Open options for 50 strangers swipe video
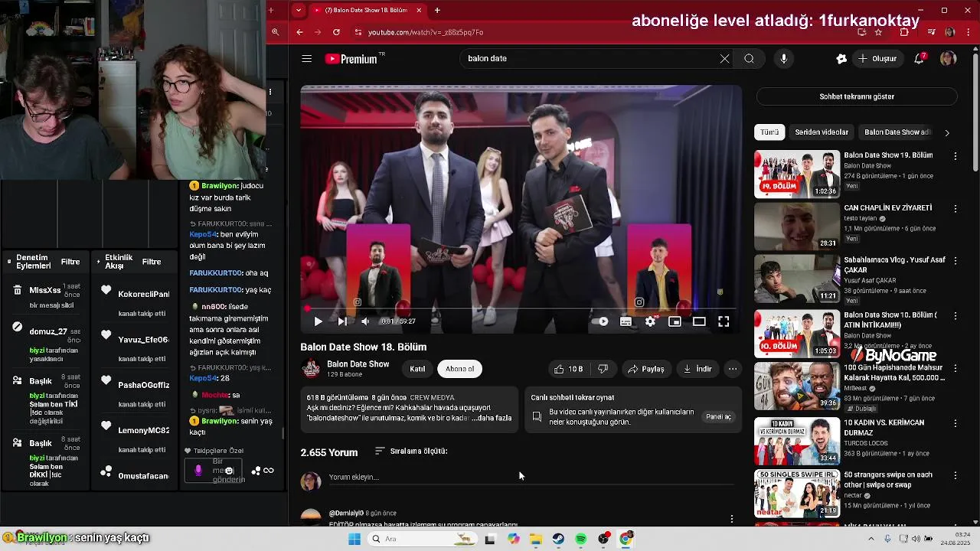Viewport: 980px width, 551px height. point(955,476)
